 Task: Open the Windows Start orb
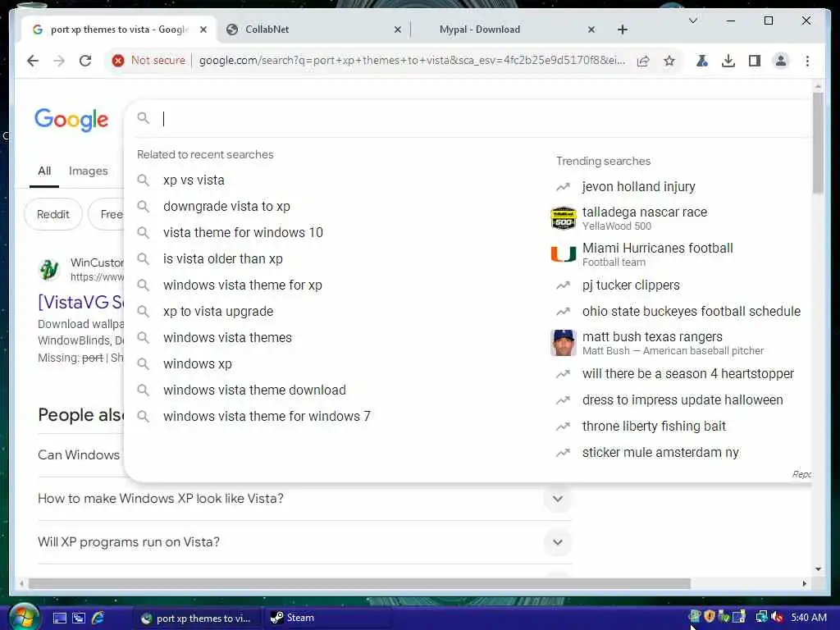[x=24, y=617]
